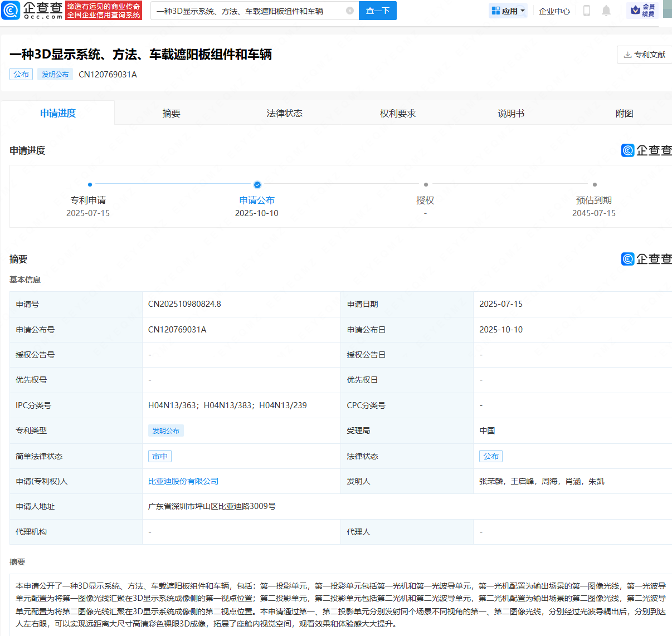Click the Qcc.com logo icon
This screenshot has width=672, height=636.
[x=11, y=11]
